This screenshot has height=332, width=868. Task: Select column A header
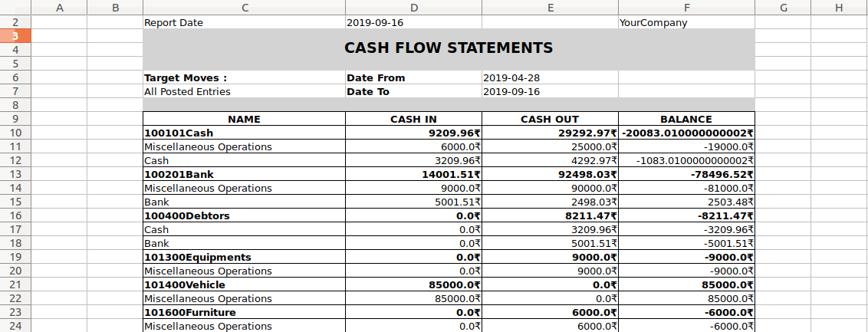pos(59,8)
